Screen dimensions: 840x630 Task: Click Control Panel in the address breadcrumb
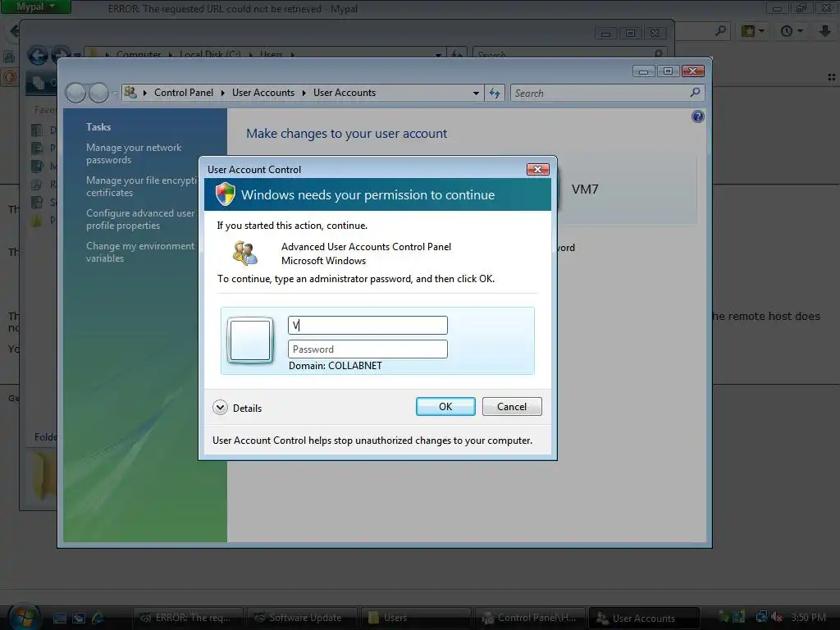[183, 93]
